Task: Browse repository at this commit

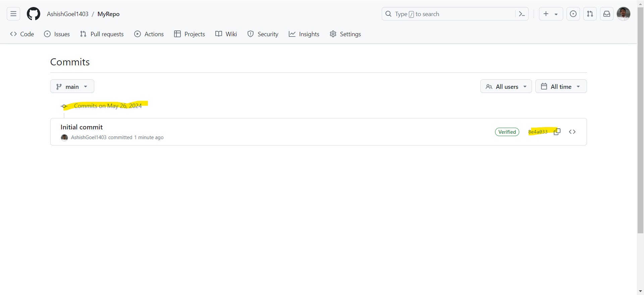Action: point(572,132)
